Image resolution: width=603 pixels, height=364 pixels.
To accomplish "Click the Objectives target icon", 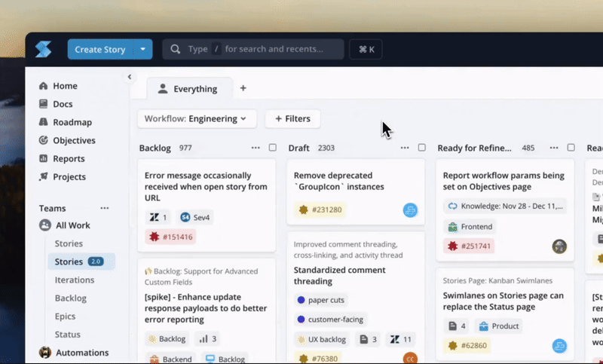I will coord(43,140).
